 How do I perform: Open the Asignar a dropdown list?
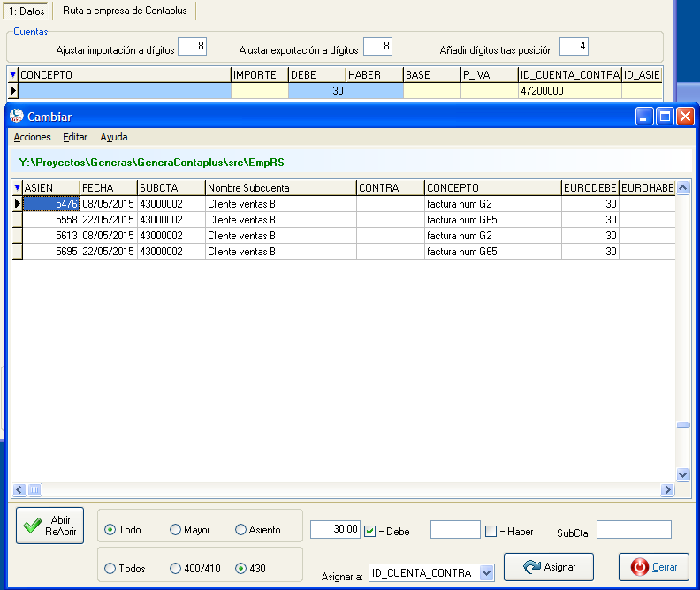tap(487, 572)
